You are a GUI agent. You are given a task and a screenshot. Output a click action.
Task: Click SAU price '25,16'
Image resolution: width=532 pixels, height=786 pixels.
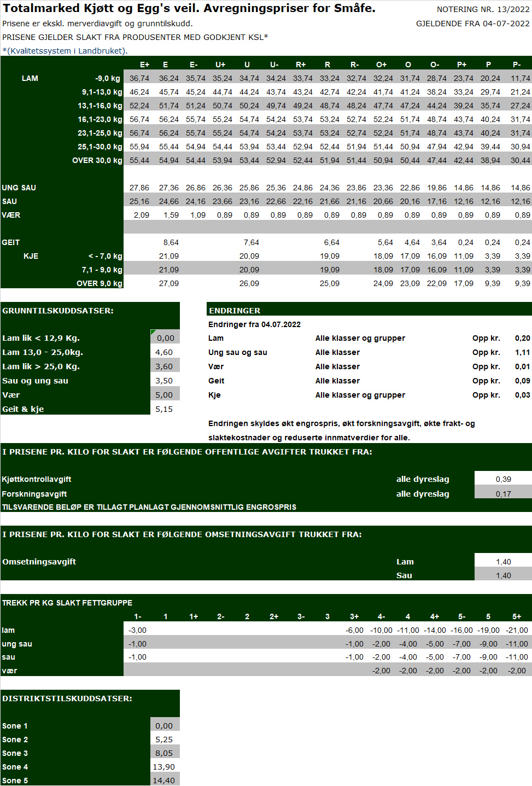click(139, 201)
